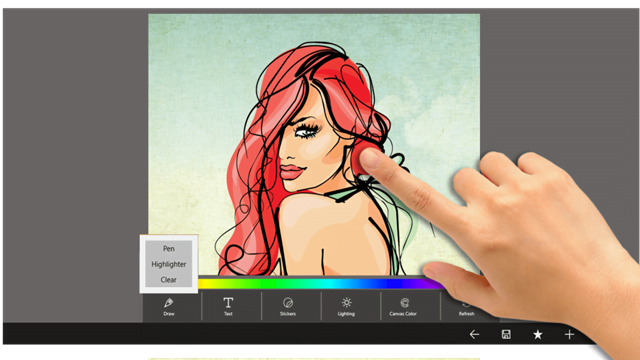Adjust Lighting settings

click(346, 307)
